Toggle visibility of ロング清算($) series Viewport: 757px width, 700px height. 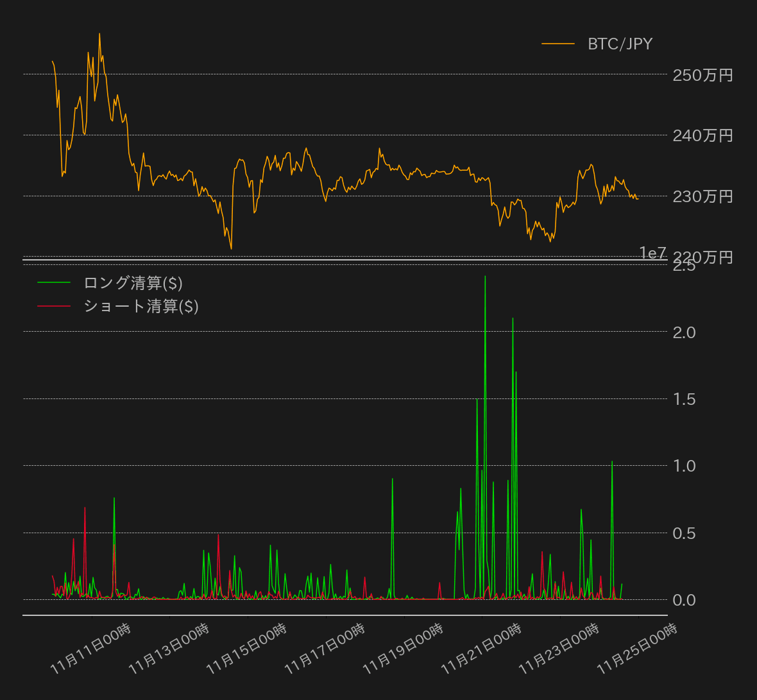click(x=133, y=282)
